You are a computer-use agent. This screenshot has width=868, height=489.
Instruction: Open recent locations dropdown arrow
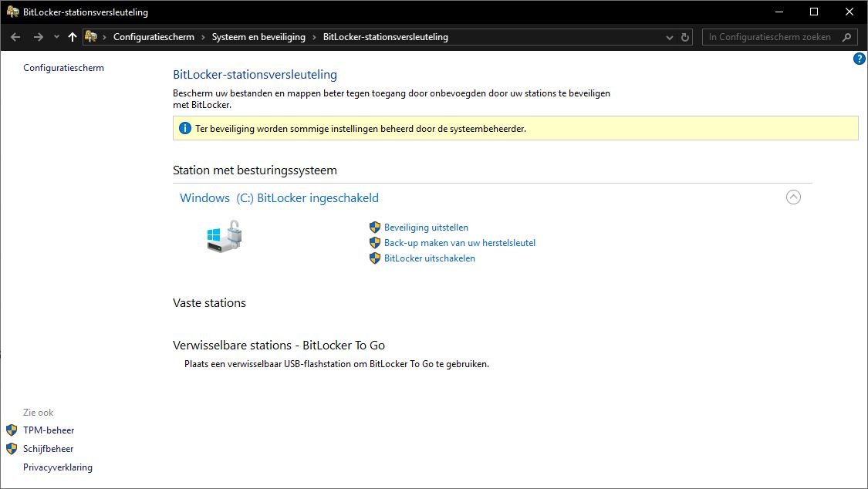tap(56, 37)
